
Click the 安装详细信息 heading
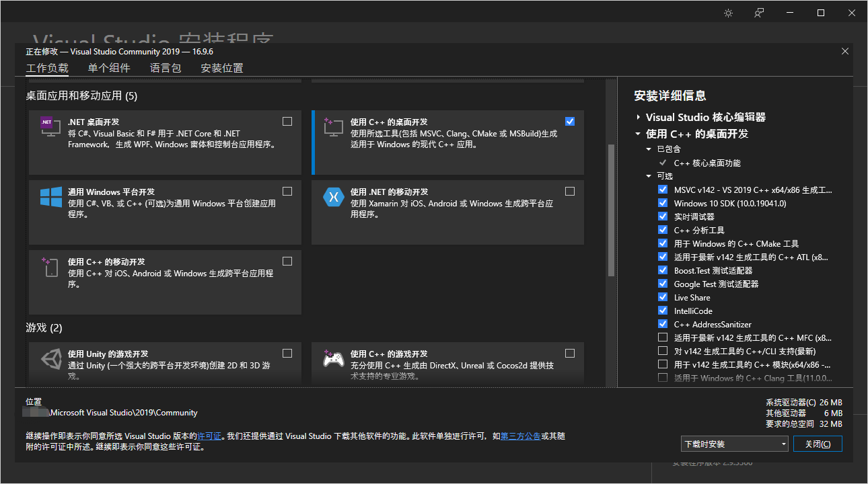tap(670, 95)
